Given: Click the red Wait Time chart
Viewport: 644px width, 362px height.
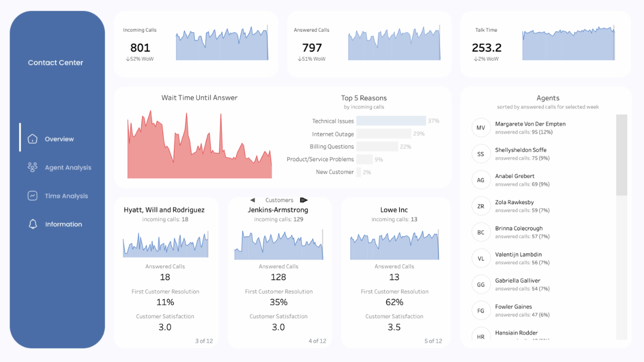Looking at the screenshot, I should [x=200, y=145].
